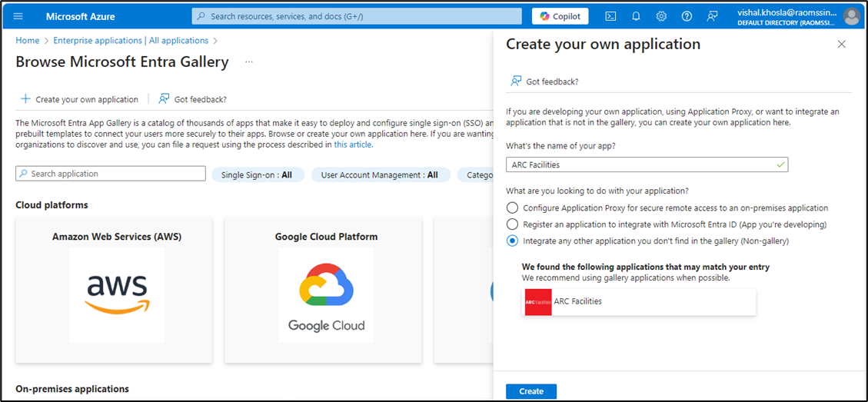Screen dimensions: 868x402
Task: Open the help question mark menu
Action: click(687, 16)
